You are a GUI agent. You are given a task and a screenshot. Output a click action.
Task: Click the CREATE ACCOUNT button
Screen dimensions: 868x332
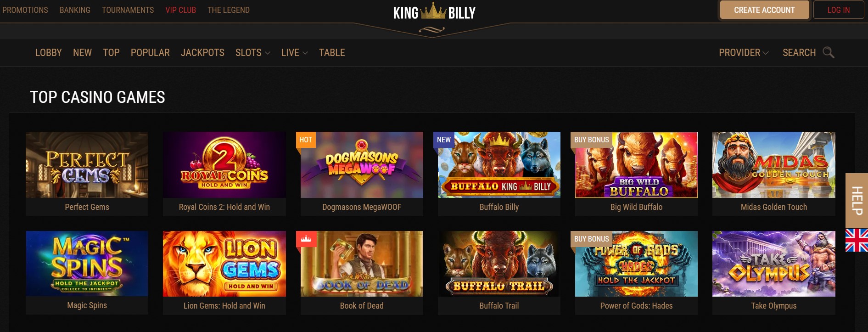pyautogui.click(x=764, y=10)
